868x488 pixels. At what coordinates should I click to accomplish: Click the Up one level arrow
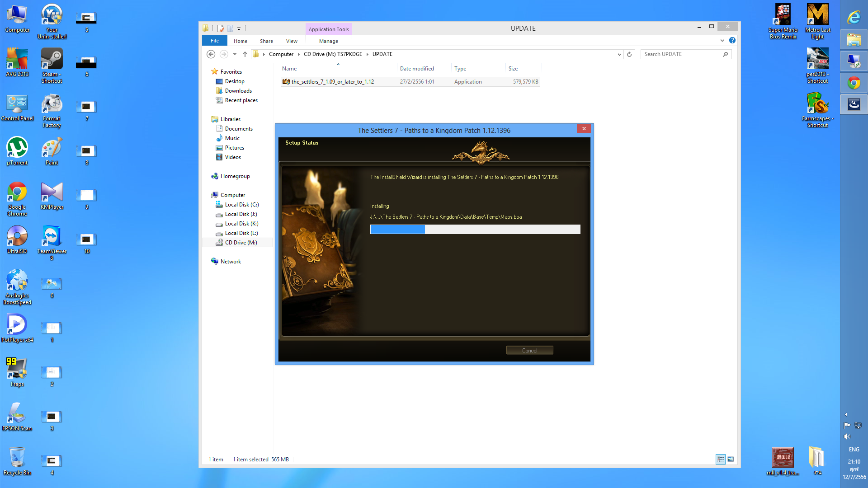click(x=245, y=54)
